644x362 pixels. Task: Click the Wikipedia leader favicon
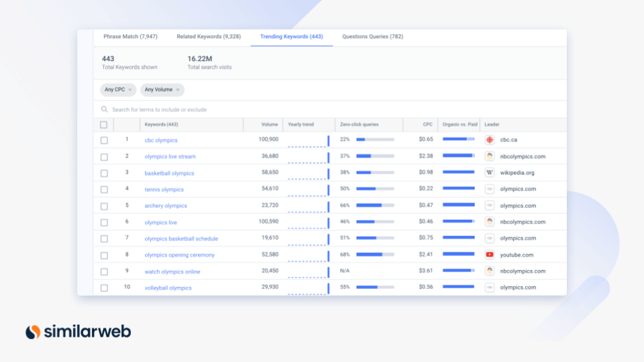pos(490,173)
